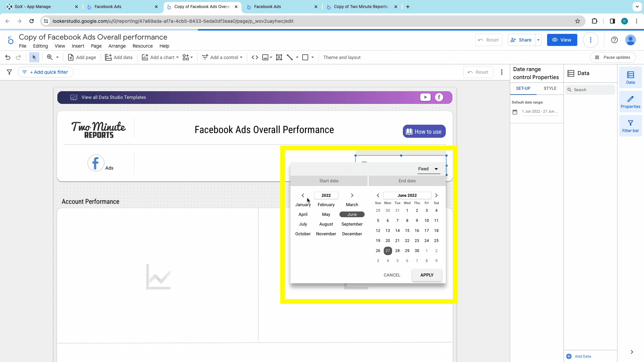Open Add a chart dropdown
644x362 pixels.
tap(160, 57)
